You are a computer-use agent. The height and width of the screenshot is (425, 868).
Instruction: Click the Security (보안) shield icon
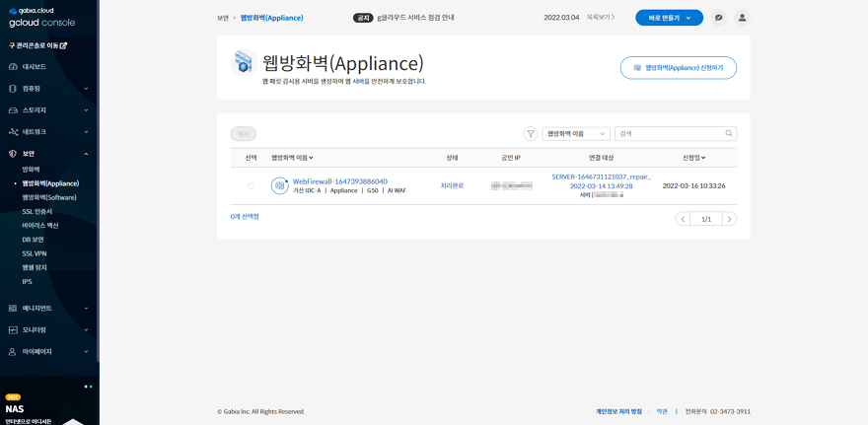[14, 153]
